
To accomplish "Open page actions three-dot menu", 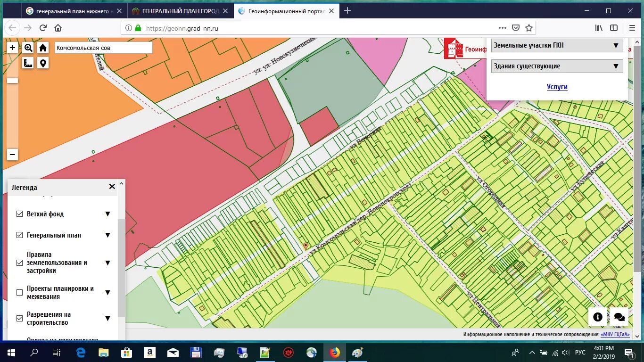I will (x=503, y=28).
